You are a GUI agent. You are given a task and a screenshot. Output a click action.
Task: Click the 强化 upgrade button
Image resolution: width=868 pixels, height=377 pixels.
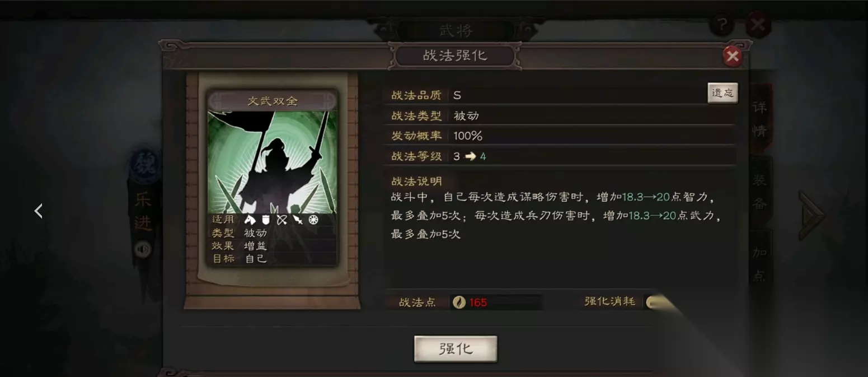(456, 349)
